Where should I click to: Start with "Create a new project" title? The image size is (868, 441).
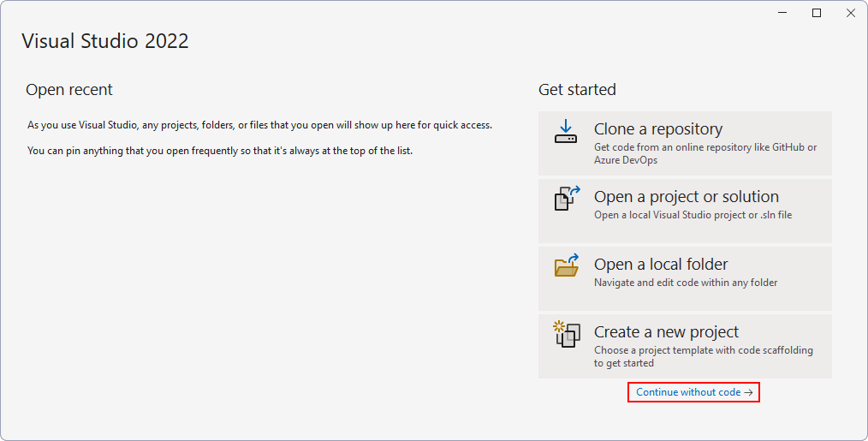click(666, 332)
